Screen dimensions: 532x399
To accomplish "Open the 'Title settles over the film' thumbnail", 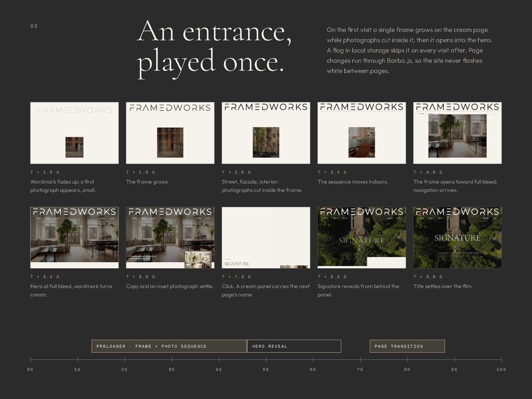I will [x=458, y=238].
